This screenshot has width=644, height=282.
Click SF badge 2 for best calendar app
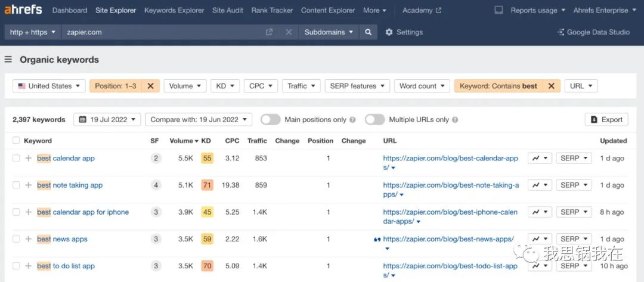156,158
